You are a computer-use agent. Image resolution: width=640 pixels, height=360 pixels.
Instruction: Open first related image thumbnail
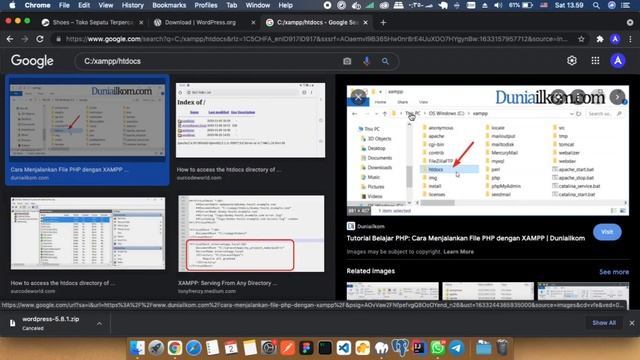click(393, 291)
